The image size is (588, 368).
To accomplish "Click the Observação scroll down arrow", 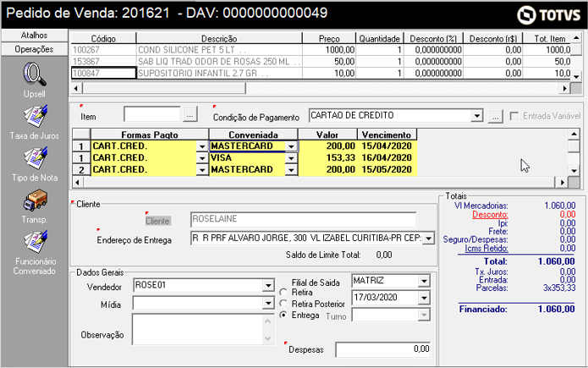I will 267,338.
